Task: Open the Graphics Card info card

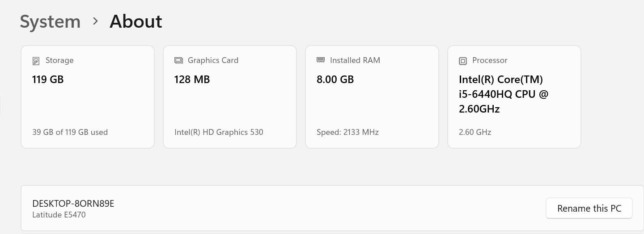Action: click(230, 97)
